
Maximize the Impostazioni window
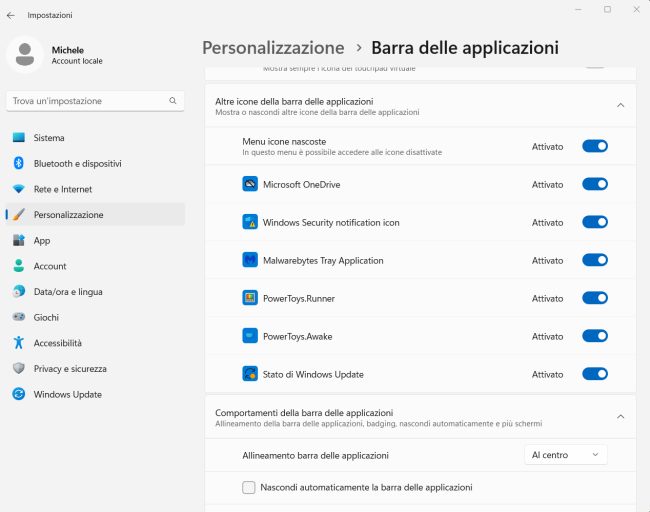[x=607, y=9]
